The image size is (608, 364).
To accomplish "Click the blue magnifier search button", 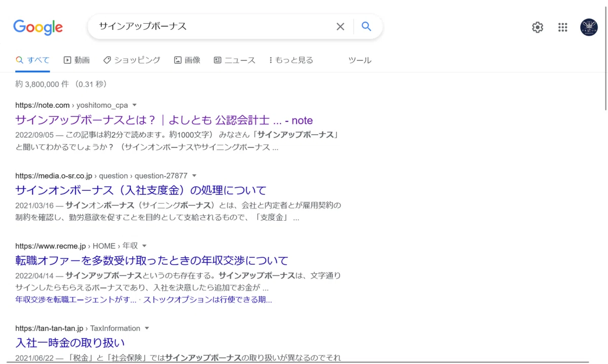I will click(366, 27).
